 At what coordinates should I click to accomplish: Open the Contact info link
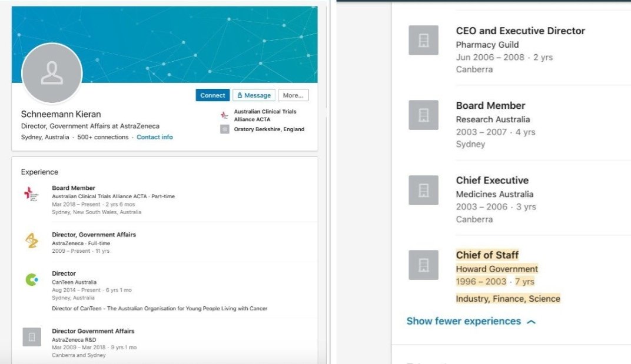click(155, 137)
